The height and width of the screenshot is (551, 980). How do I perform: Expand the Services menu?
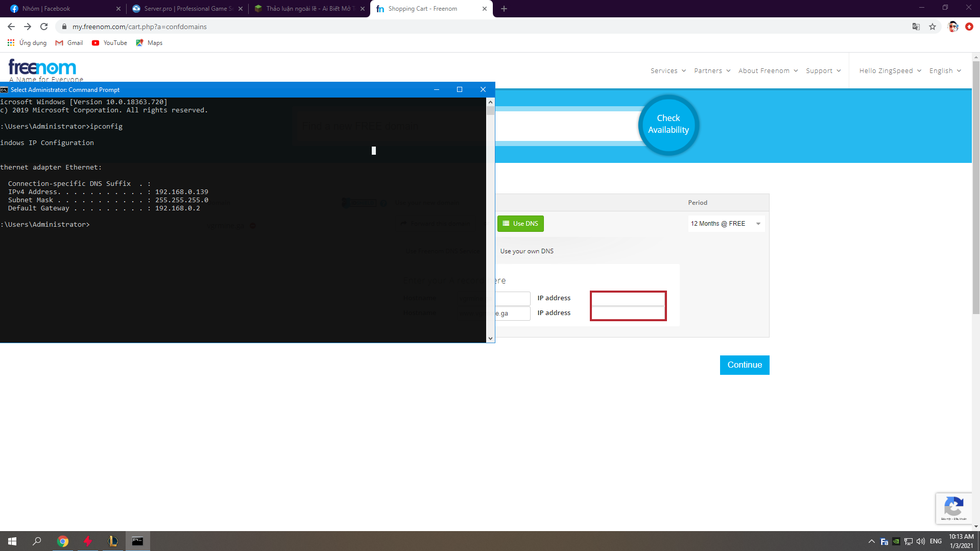coord(668,71)
